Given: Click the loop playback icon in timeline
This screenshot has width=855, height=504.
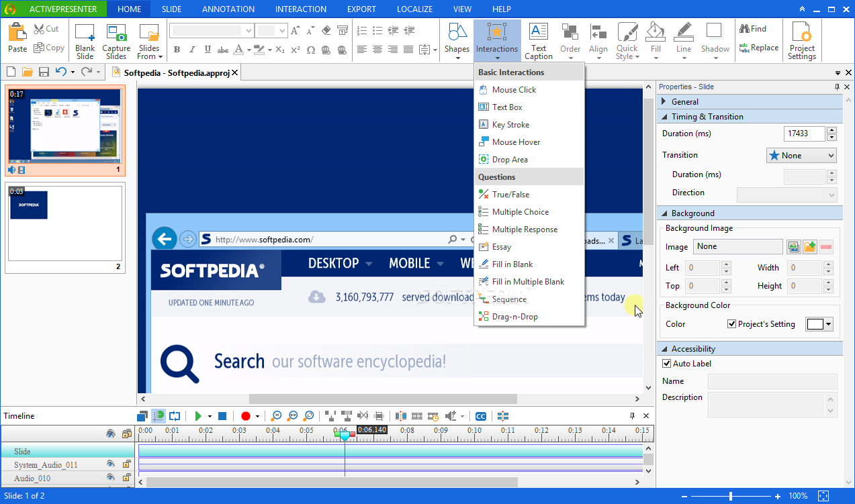Looking at the screenshot, I should (175, 416).
